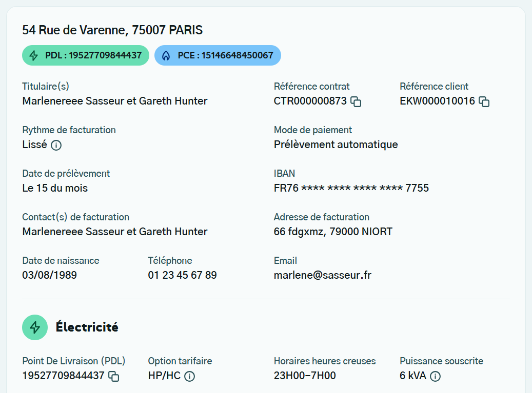
Task: Click the green Électricité section icon
Action: pos(35,327)
